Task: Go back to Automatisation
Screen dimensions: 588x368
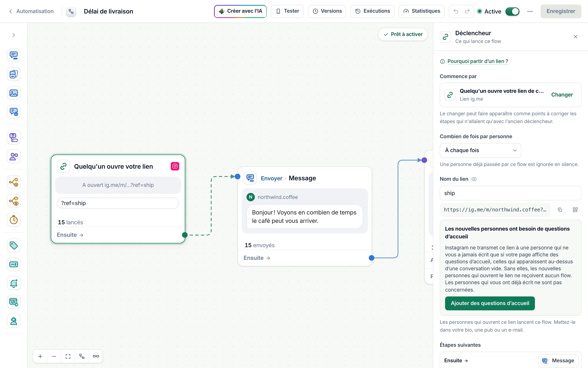Action: [x=31, y=11]
